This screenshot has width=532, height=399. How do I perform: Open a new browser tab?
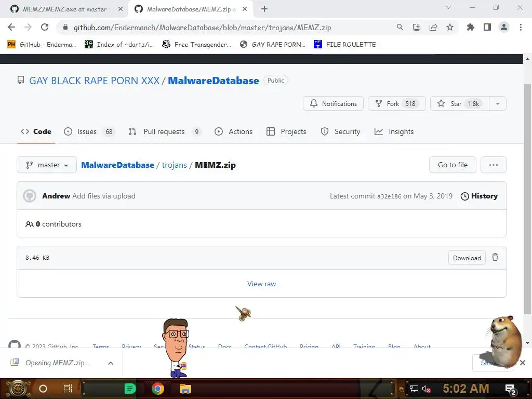264,9
